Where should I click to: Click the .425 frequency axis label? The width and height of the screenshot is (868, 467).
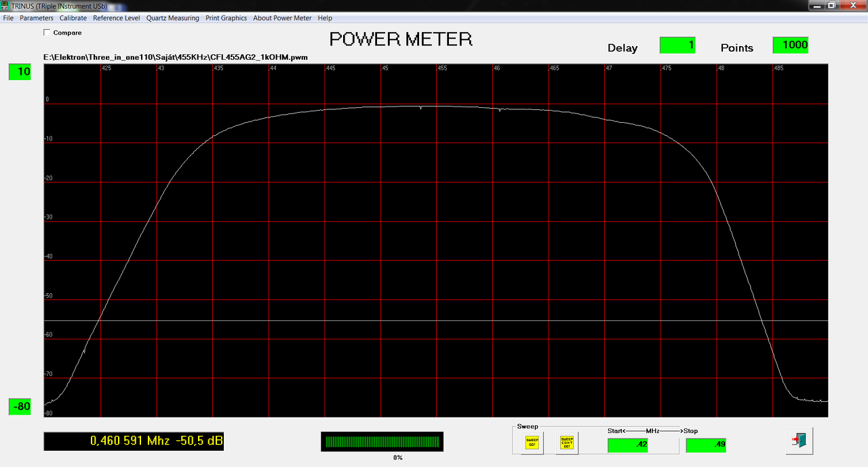(x=106, y=69)
